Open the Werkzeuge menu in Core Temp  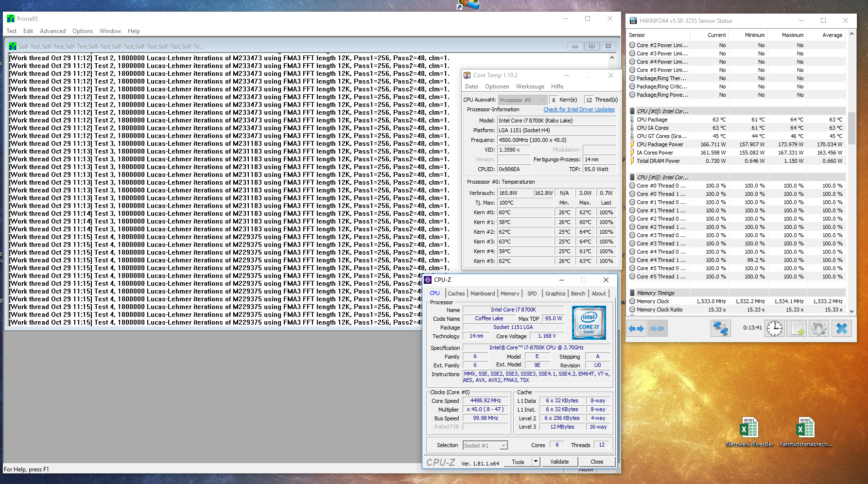(530, 86)
